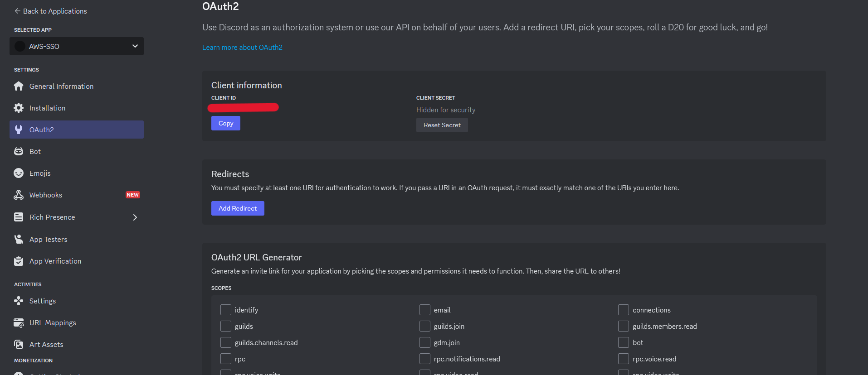Click the Activities Settings icon
This screenshot has width=868, height=375.
coord(19,301)
